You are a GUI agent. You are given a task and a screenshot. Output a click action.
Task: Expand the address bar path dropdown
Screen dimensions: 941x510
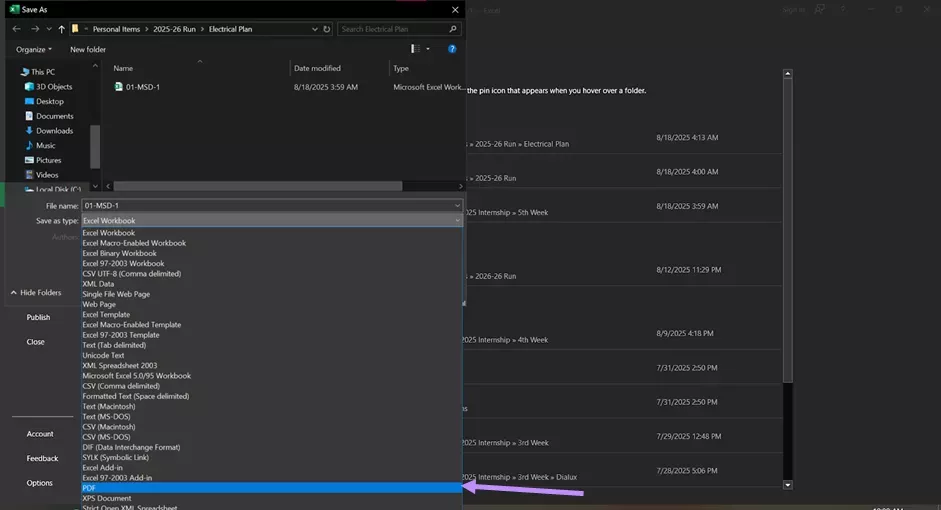314,29
